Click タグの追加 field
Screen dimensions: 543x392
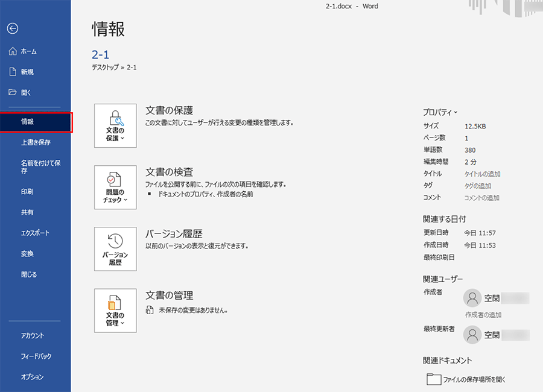(x=477, y=186)
